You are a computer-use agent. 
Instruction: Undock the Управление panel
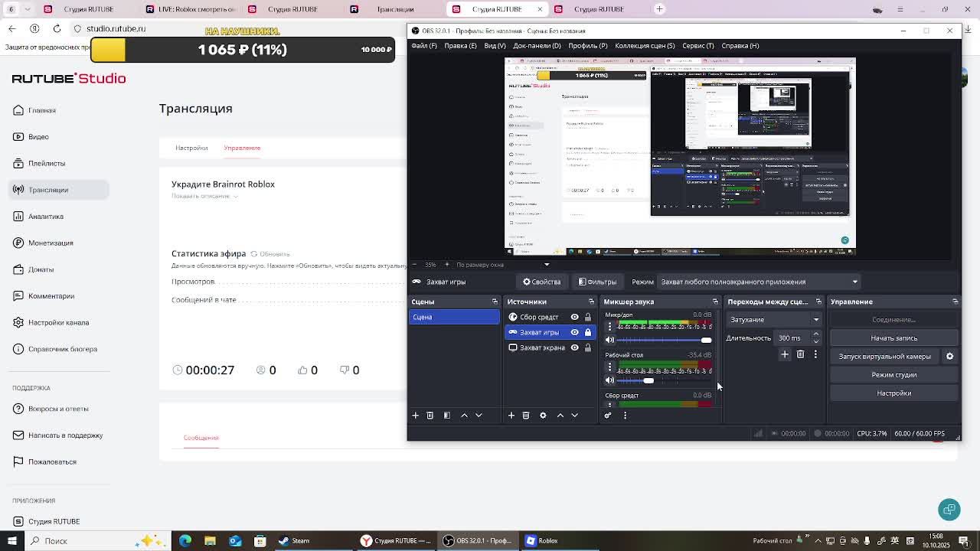point(955,302)
